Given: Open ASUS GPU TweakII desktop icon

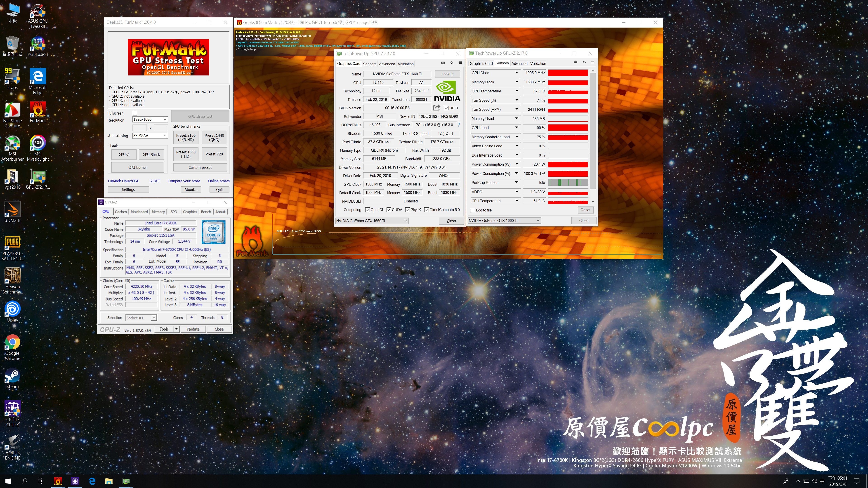Looking at the screenshot, I should pyautogui.click(x=37, y=16).
